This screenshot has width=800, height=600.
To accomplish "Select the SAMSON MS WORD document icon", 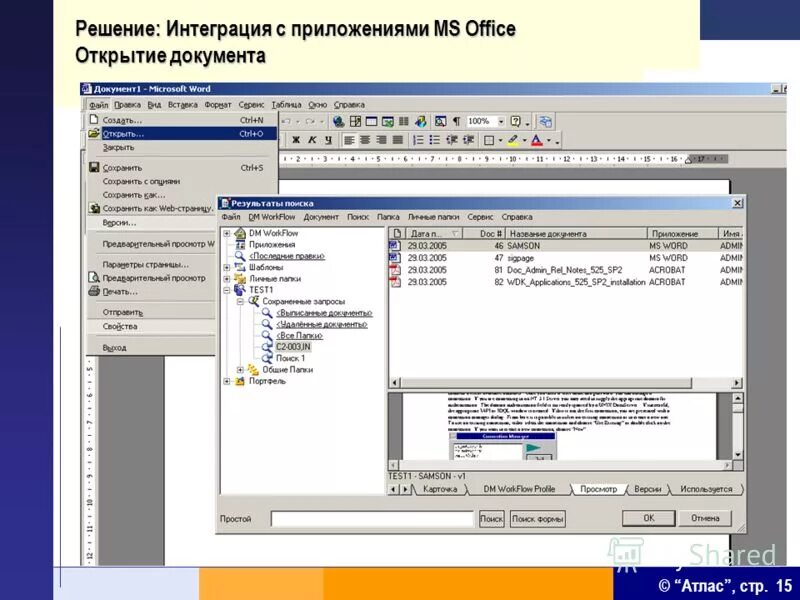I will pyautogui.click(x=393, y=247).
